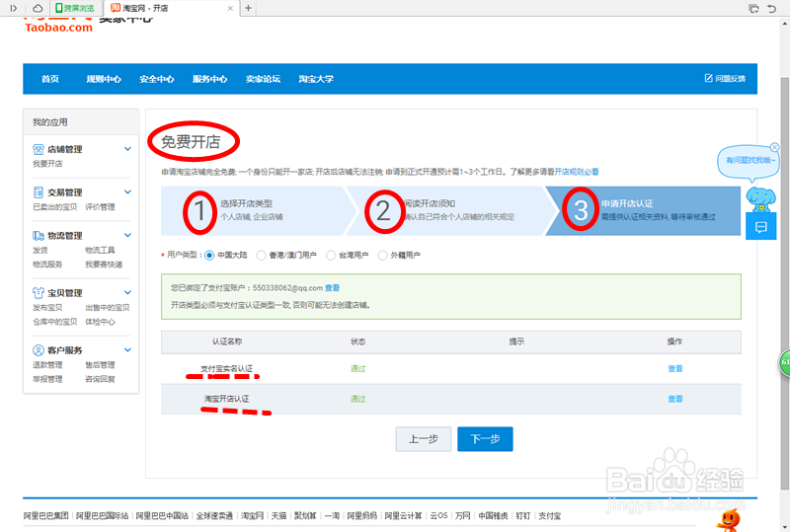Click 仓库中的宝贝 sidebar link
Image resolution: width=790 pixels, height=532 pixels.
point(55,322)
